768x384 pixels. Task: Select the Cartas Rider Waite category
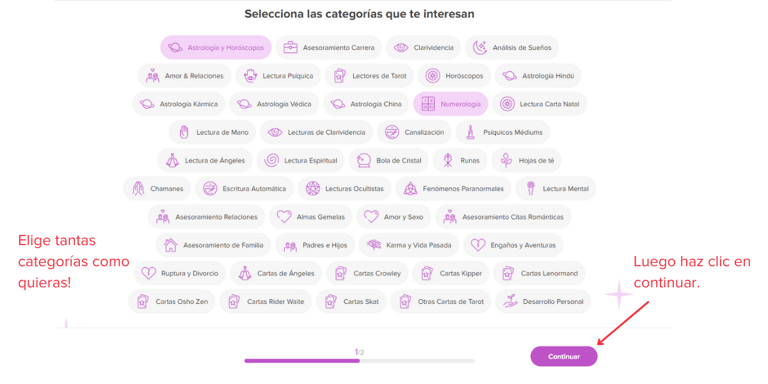265,301
